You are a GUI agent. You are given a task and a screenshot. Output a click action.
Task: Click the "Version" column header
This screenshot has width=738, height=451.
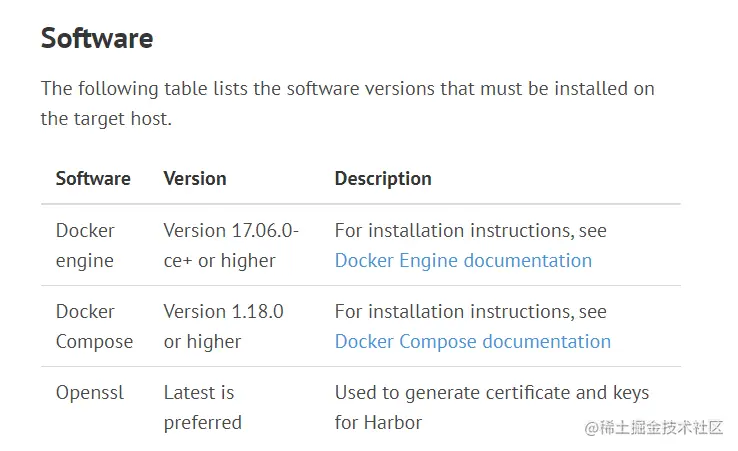(195, 179)
